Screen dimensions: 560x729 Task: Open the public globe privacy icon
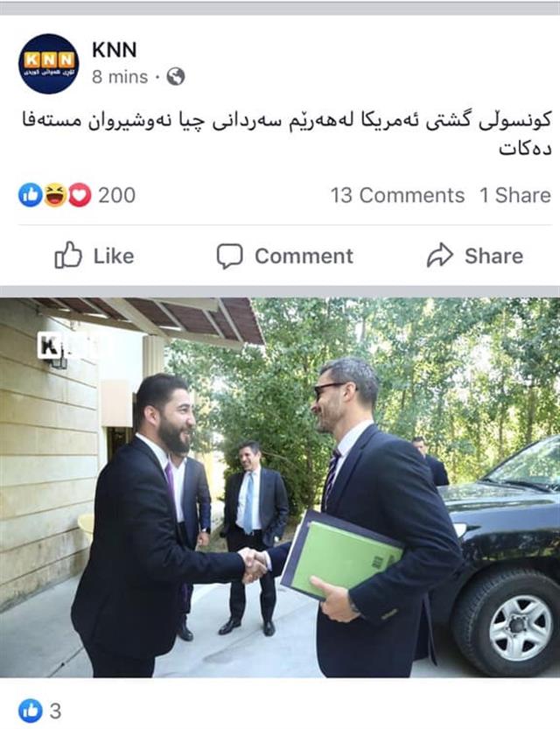coord(176,77)
